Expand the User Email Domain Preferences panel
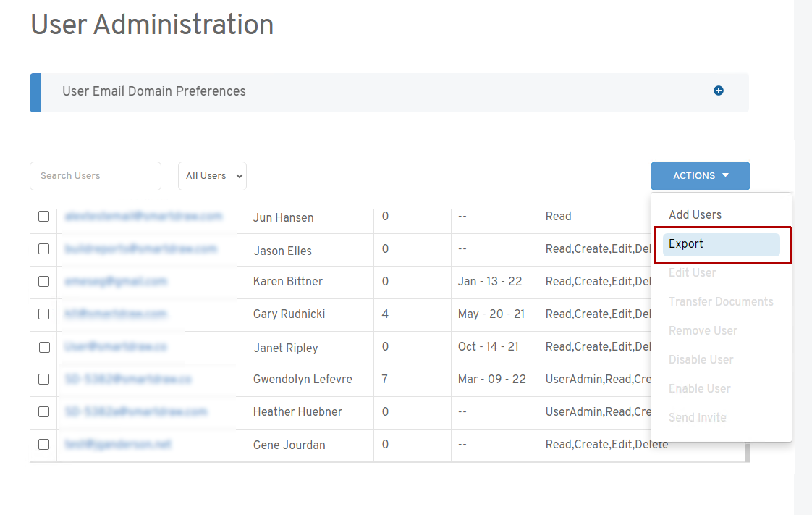Viewport: 812px width, 515px height. (x=153, y=91)
